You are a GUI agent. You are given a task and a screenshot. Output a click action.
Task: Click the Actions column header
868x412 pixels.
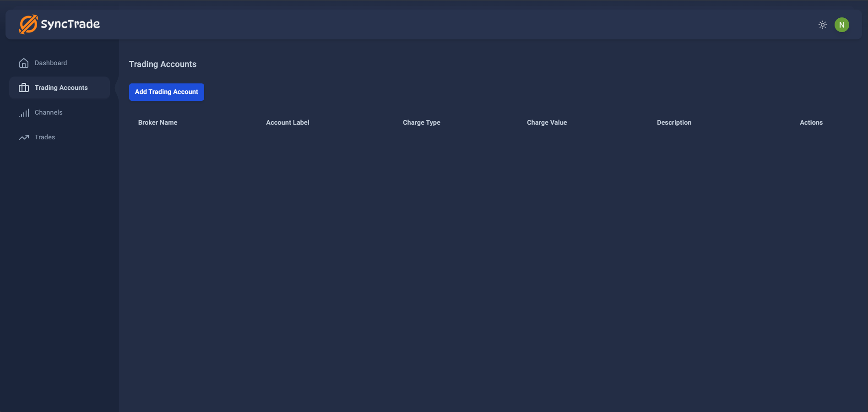click(811, 123)
